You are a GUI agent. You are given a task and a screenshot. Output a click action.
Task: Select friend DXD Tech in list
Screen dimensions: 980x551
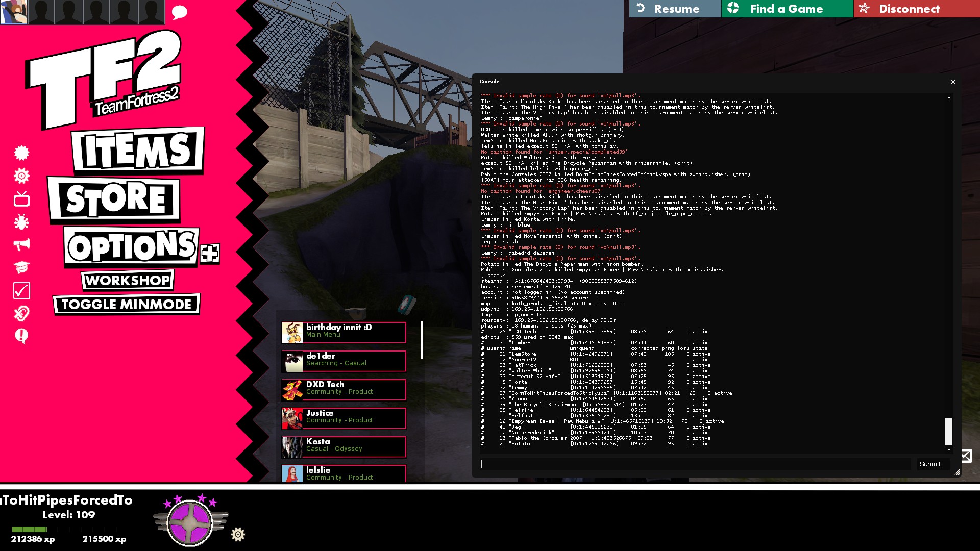tap(344, 389)
